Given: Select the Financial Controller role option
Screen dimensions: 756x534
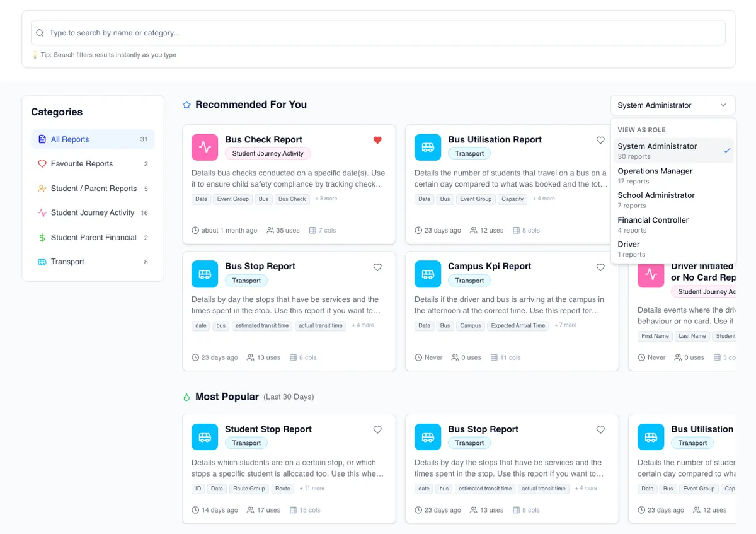Looking at the screenshot, I should (673, 224).
